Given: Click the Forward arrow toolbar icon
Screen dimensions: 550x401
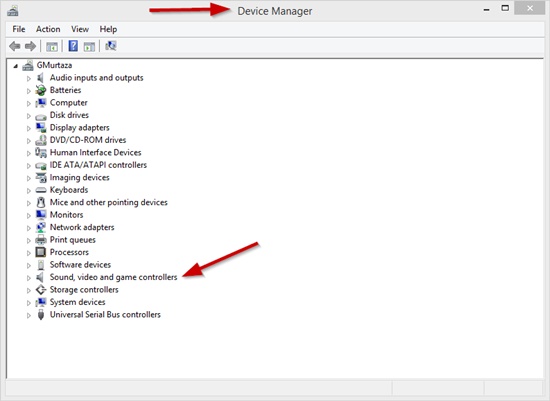Looking at the screenshot, I should [x=31, y=46].
